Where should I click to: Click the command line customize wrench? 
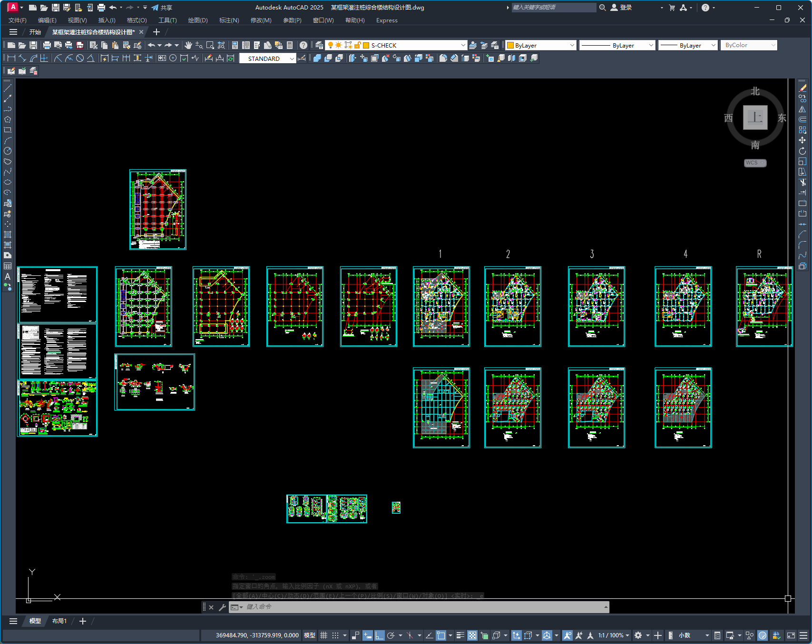(x=222, y=607)
